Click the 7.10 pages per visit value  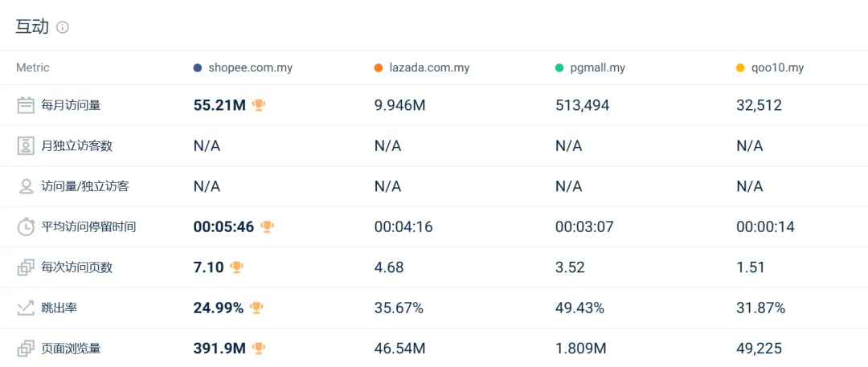(209, 267)
